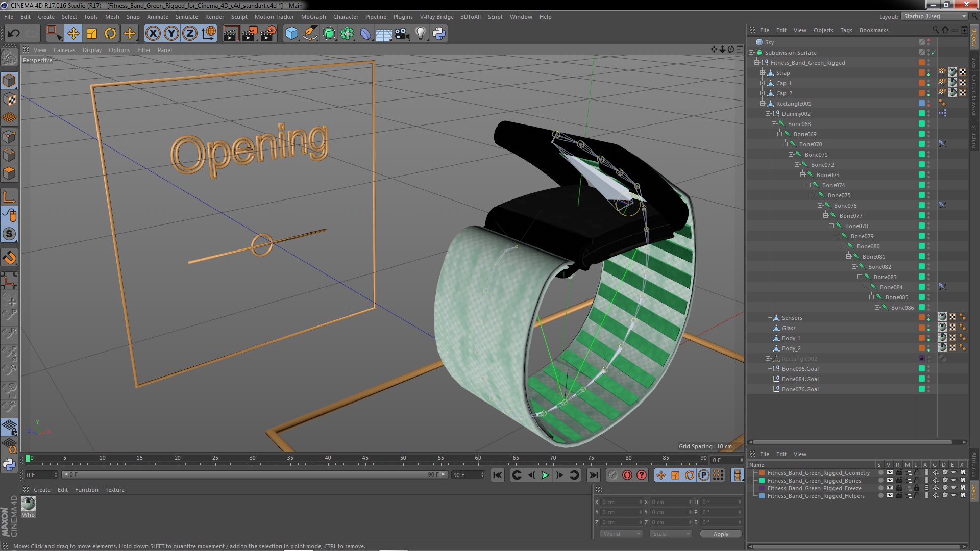
Task: Open object manager Tags menu
Action: [x=846, y=30]
